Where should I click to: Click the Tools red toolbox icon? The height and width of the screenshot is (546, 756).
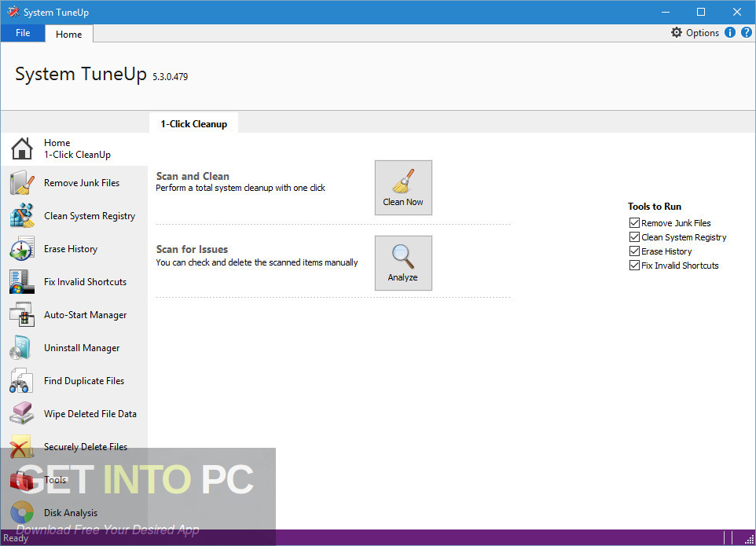[x=22, y=480]
